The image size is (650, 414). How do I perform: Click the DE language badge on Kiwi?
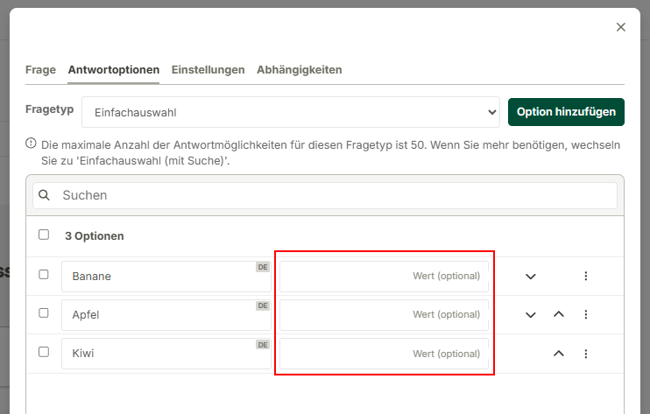pos(263,345)
